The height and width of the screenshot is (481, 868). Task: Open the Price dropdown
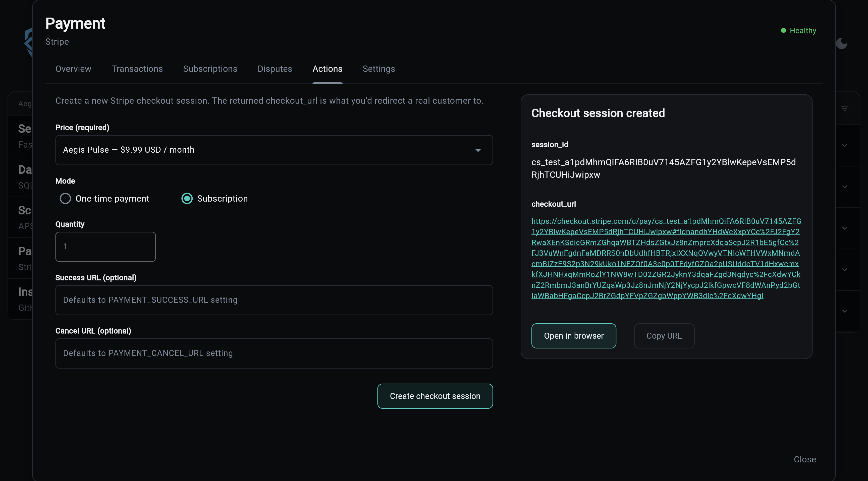point(274,150)
